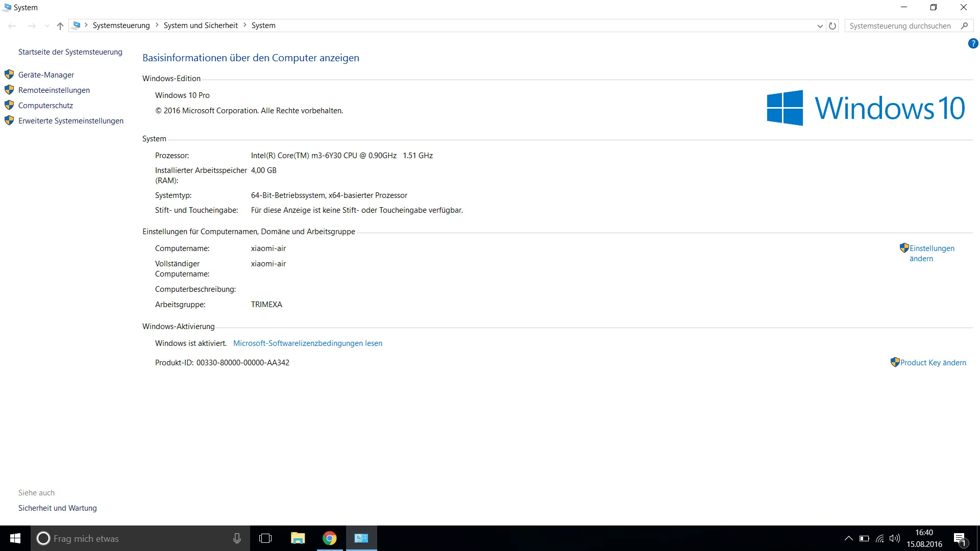The height and width of the screenshot is (551, 980).
Task: Click Systemsteuerung in the breadcrumb
Action: 121,26
